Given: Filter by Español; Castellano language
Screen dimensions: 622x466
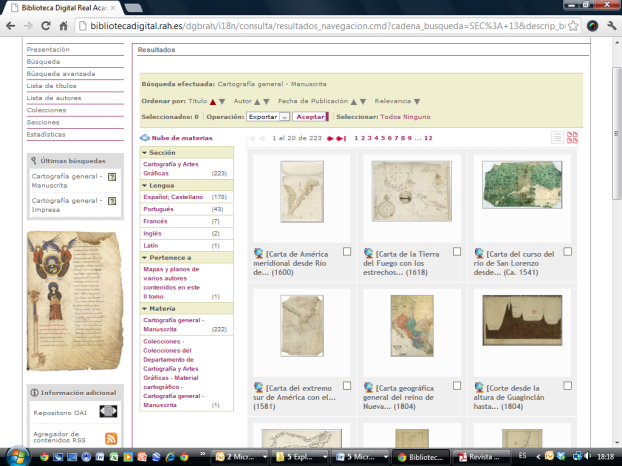Looking at the screenshot, I should 173,197.
